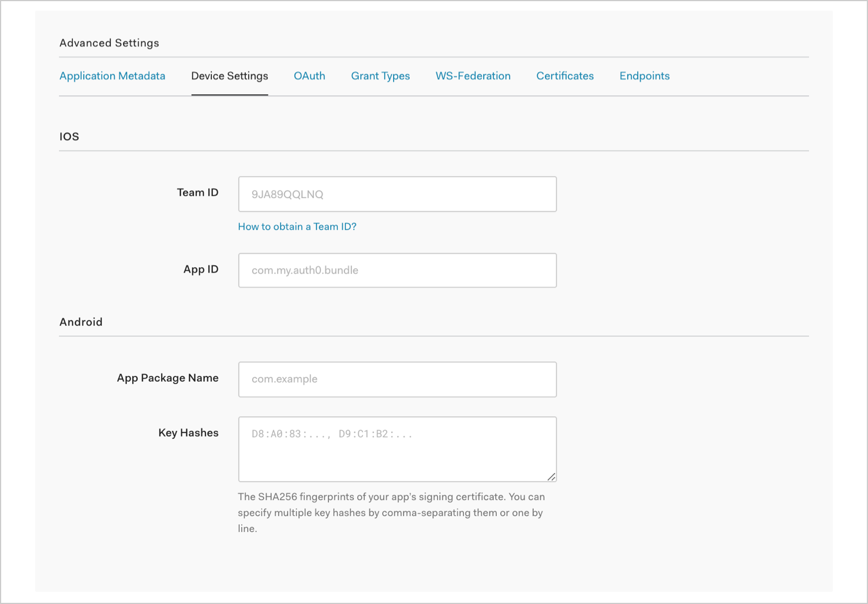Select the Android section heading
The width and height of the screenshot is (868, 604).
click(x=81, y=322)
